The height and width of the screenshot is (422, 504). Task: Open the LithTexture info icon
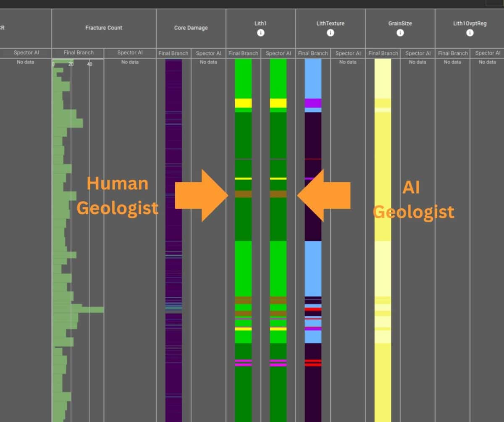tap(330, 33)
